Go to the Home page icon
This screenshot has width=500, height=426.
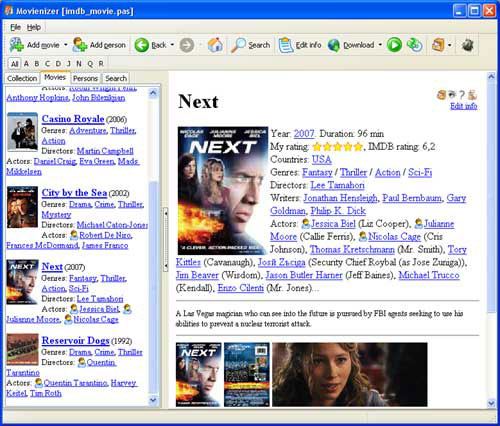215,45
